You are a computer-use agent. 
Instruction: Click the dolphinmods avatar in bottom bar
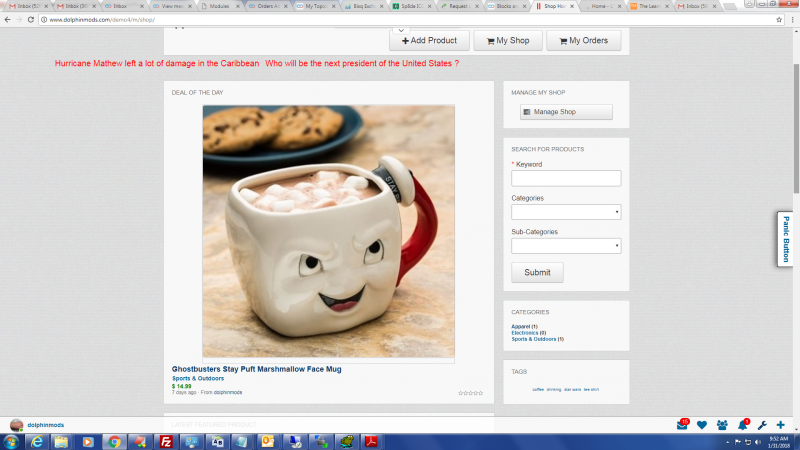(16, 424)
